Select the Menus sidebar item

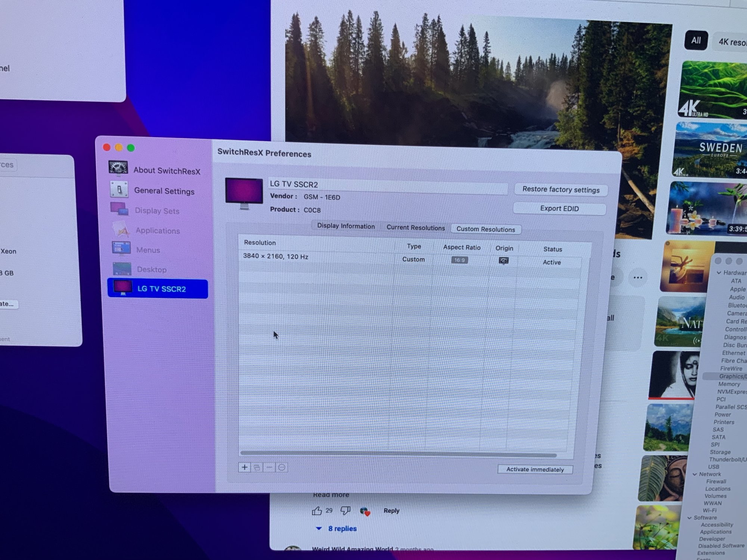pos(148,250)
